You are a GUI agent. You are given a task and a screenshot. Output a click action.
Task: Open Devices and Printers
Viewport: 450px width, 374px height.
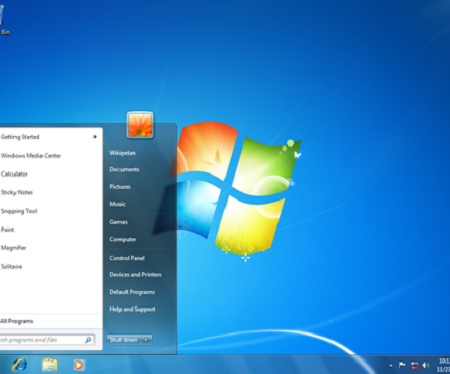(x=135, y=275)
